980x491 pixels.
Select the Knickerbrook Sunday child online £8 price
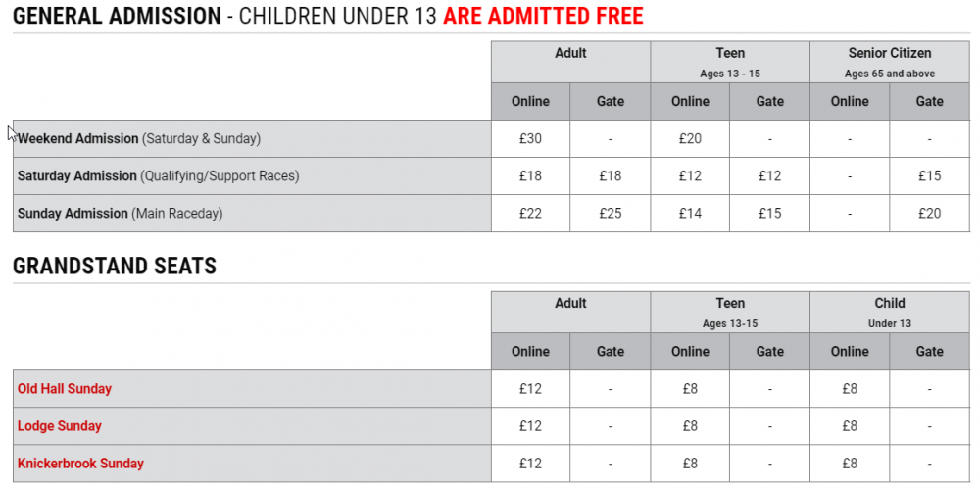tap(850, 464)
